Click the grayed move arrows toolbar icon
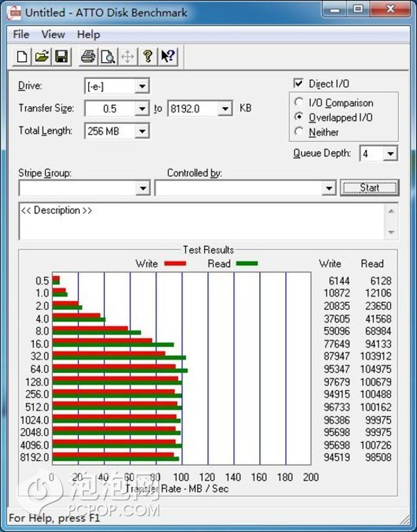Viewport: 417px width, 532px height. pos(128,56)
